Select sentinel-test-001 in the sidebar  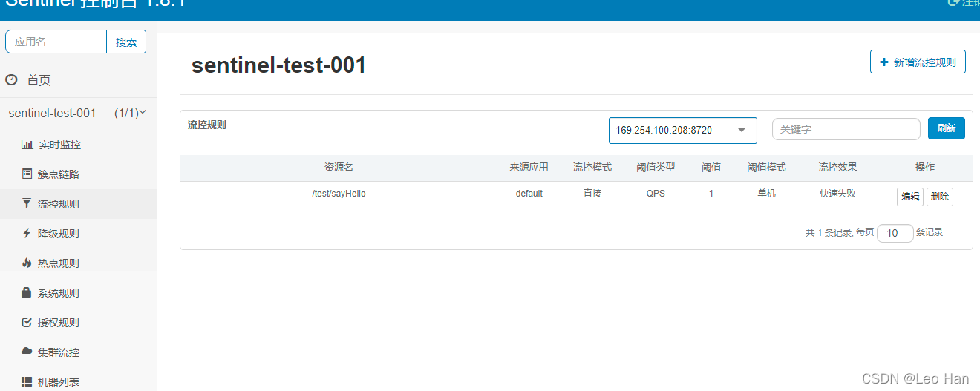pos(52,114)
